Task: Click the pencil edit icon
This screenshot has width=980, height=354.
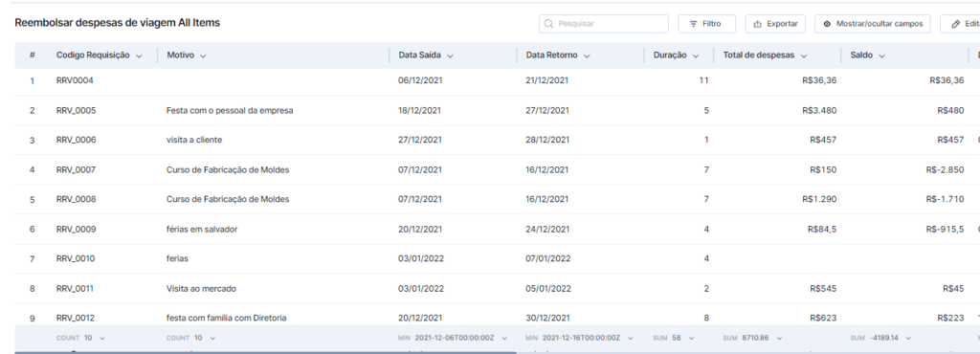Action: coord(955,24)
